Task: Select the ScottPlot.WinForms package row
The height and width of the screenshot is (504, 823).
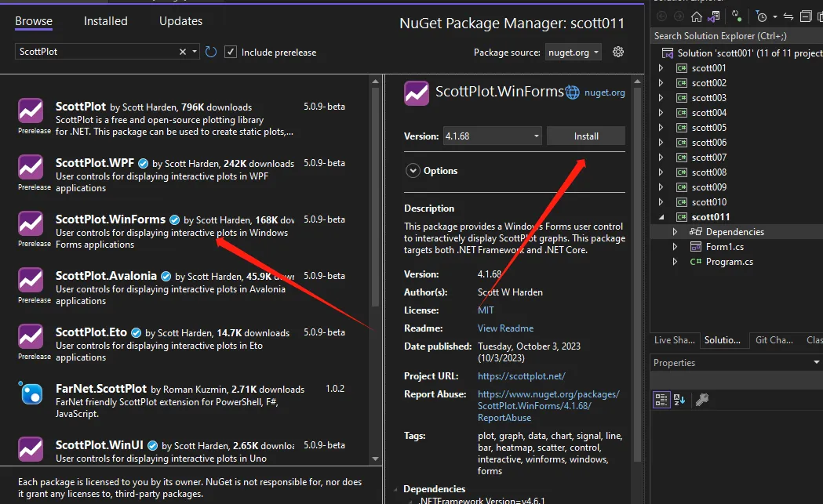Action: pyautogui.click(x=184, y=231)
